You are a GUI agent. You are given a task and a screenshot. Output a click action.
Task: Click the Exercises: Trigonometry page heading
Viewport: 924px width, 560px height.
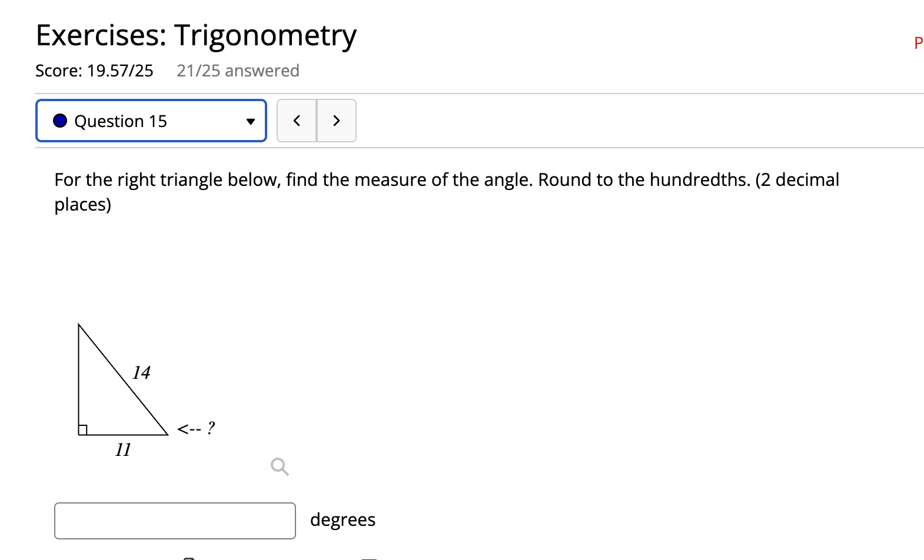coord(195,35)
